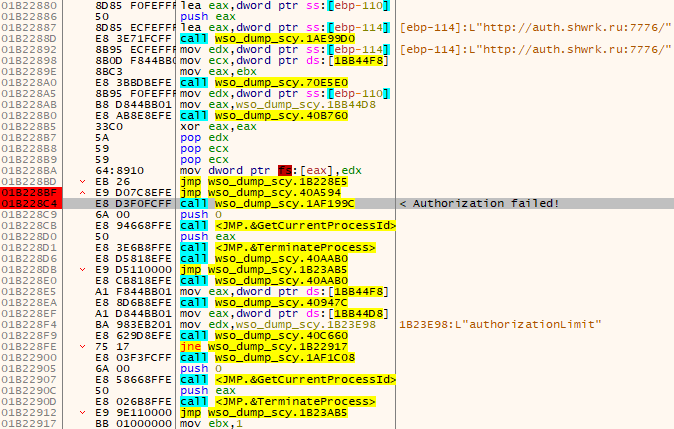The image size is (674, 429).
Task: Click the down jump arrow at row 01B228FE
Action: [x=82, y=345]
